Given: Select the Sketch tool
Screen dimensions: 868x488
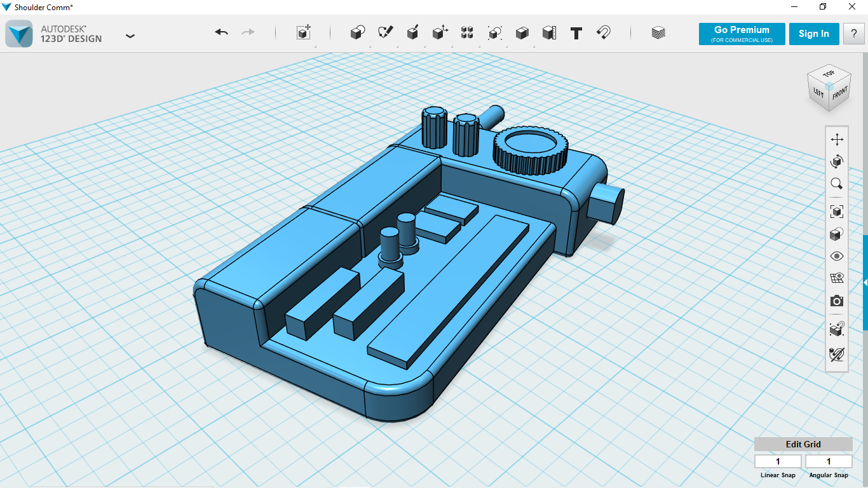Looking at the screenshot, I should tap(385, 33).
